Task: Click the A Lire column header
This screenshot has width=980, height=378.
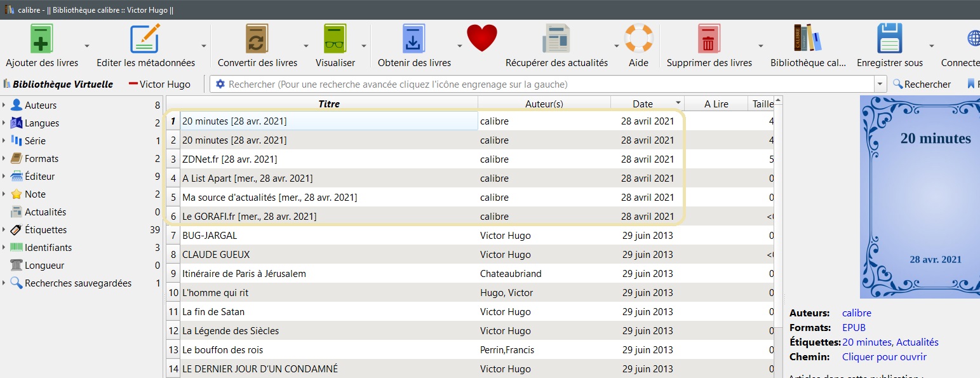Action: 716,104
